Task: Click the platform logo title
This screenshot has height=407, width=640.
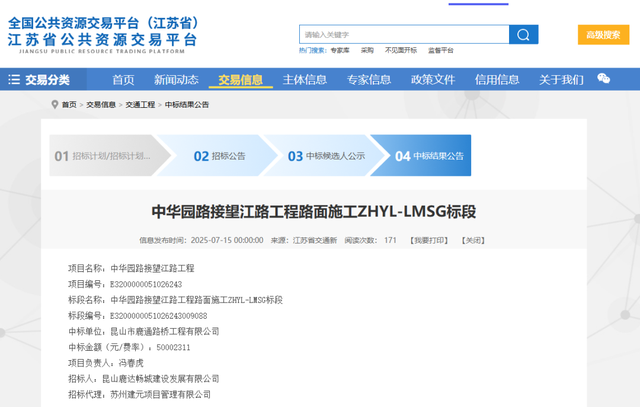Action: coord(103,32)
